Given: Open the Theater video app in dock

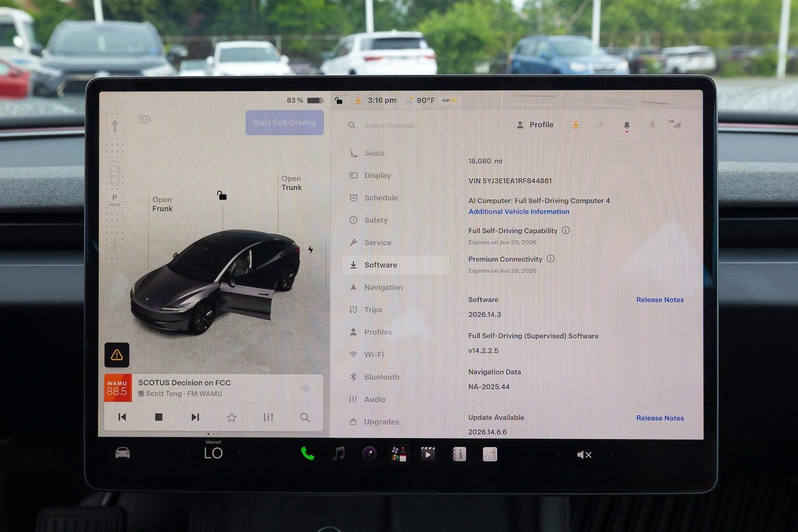Looking at the screenshot, I should pyautogui.click(x=428, y=454).
